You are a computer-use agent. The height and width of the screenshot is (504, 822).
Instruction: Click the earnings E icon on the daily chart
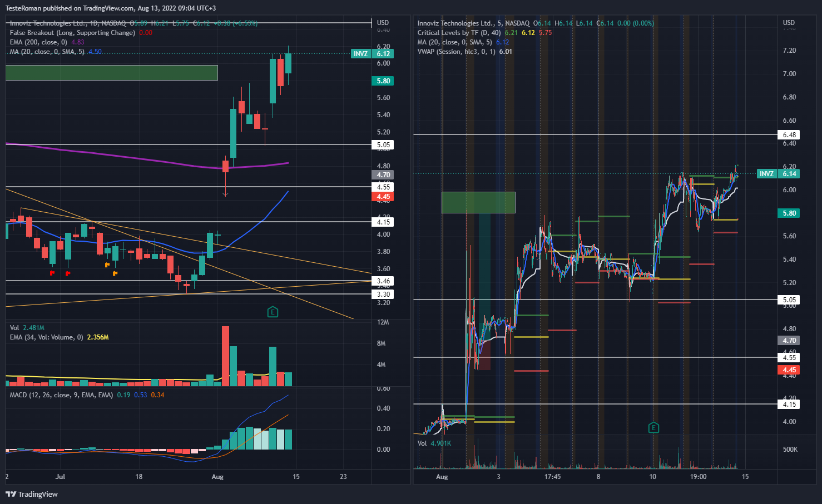(x=273, y=312)
